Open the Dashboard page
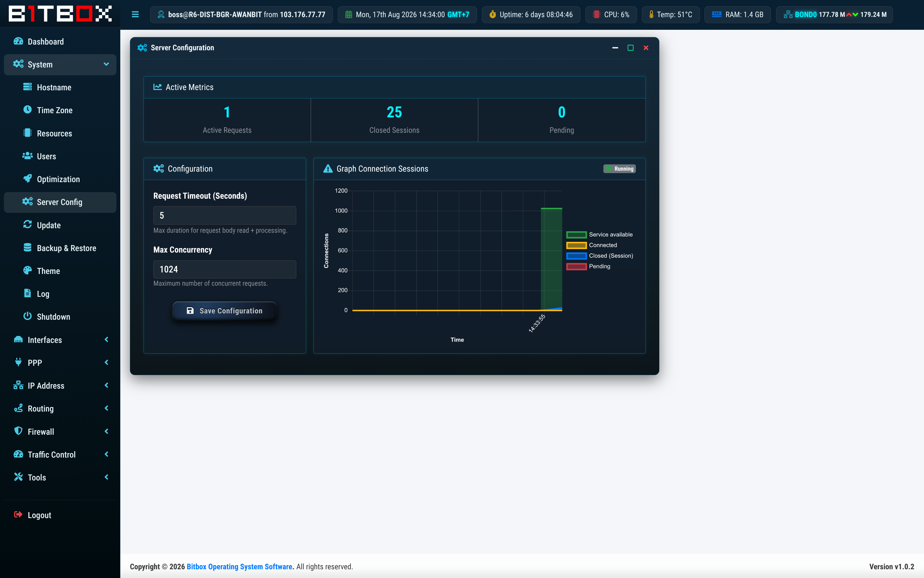Viewport: 924px width, 578px height. [60, 41]
